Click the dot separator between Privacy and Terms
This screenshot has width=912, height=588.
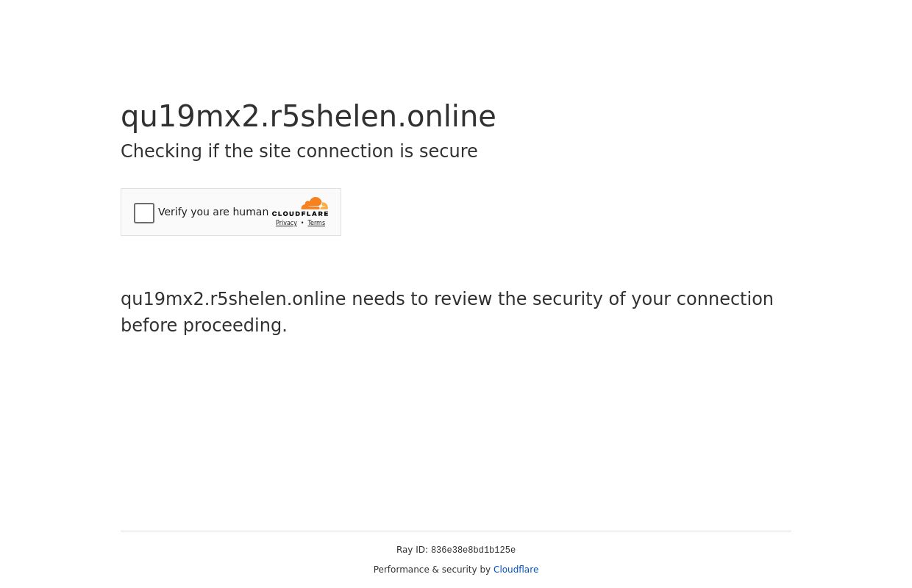coord(302,223)
